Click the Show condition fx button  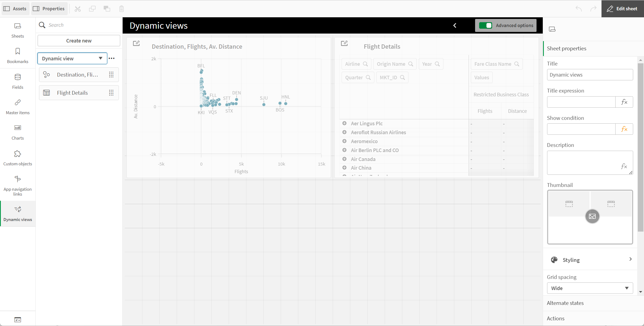624,129
